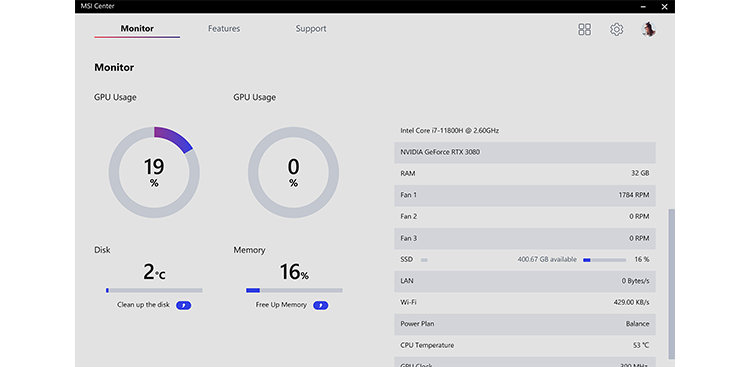The height and width of the screenshot is (367, 750).
Task: Close the MSI Center window
Action: 664,7
